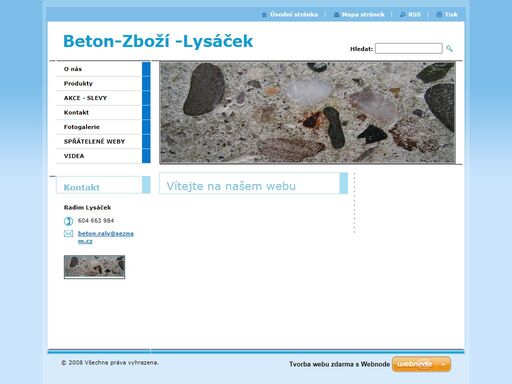The width and height of the screenshot is (512, 384).
Task: Click the Beton-Zboží -Lysáček site title
Action: click(158, 41)
